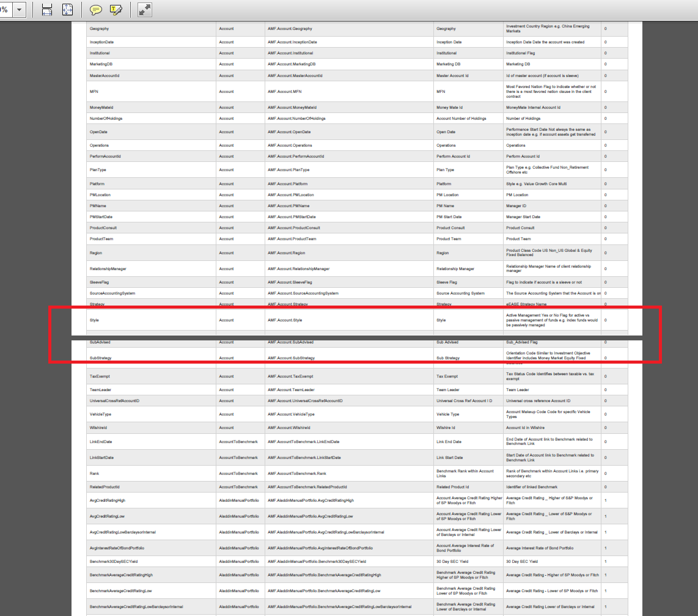The height and width of the screenshot is (616, 698).
Task: Click the Sub Strategy display name cell
Action: coord(448,358)
